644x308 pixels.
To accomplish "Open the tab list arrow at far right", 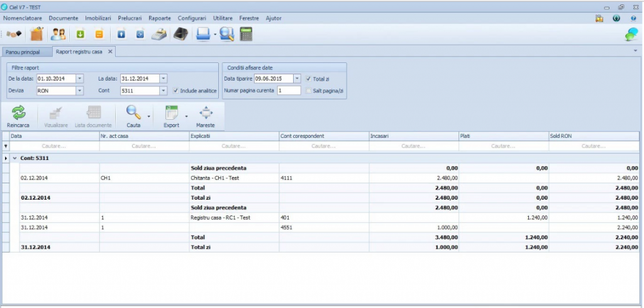I will click(x=636, y=50).
